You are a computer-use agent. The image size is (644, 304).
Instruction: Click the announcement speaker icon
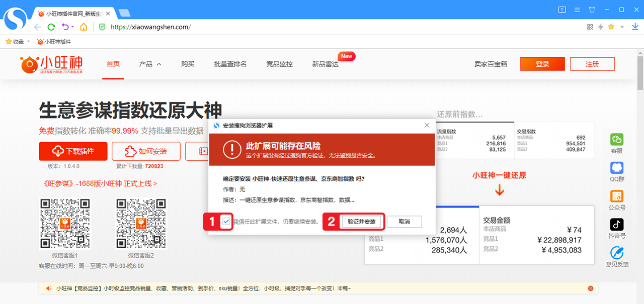point(49,288)
